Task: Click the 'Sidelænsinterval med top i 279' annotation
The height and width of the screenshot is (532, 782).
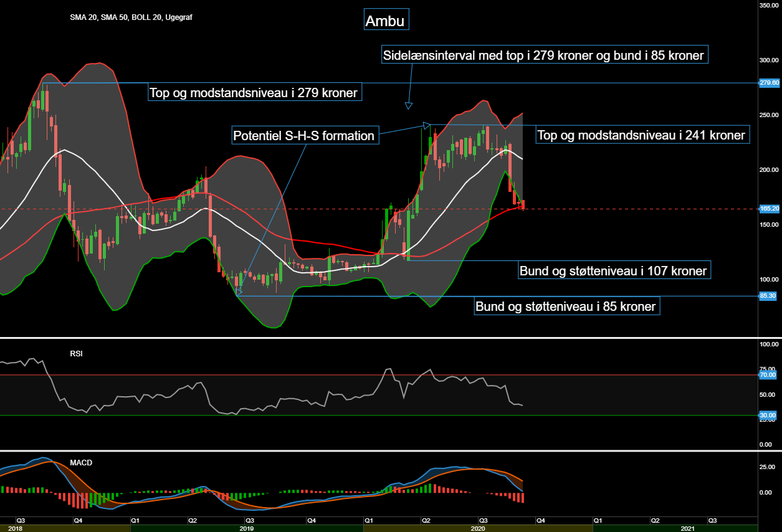Action: (x=545, y=55)
